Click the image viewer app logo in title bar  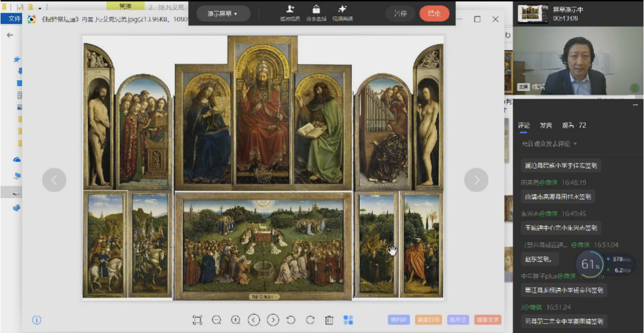click(x=31, y=19)
